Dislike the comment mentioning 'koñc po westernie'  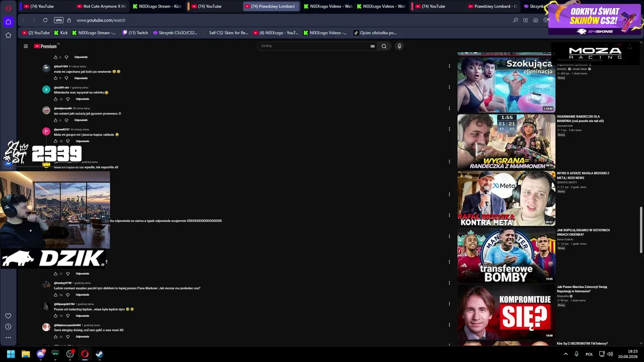(66, 78)
